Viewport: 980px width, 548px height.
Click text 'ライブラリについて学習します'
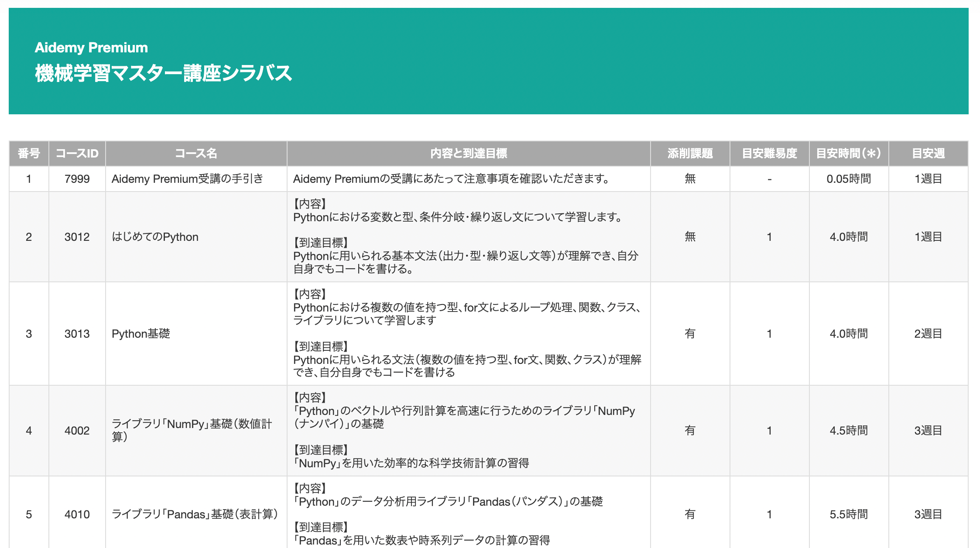tap(365, 321)
